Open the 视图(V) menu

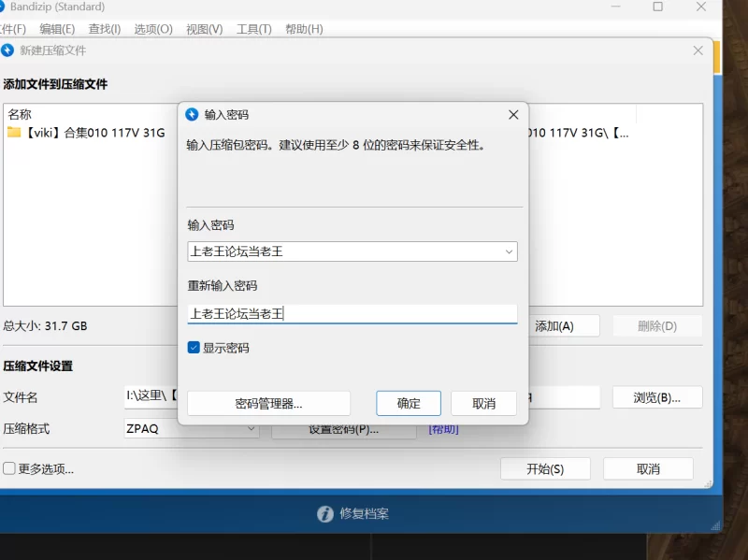204,29
